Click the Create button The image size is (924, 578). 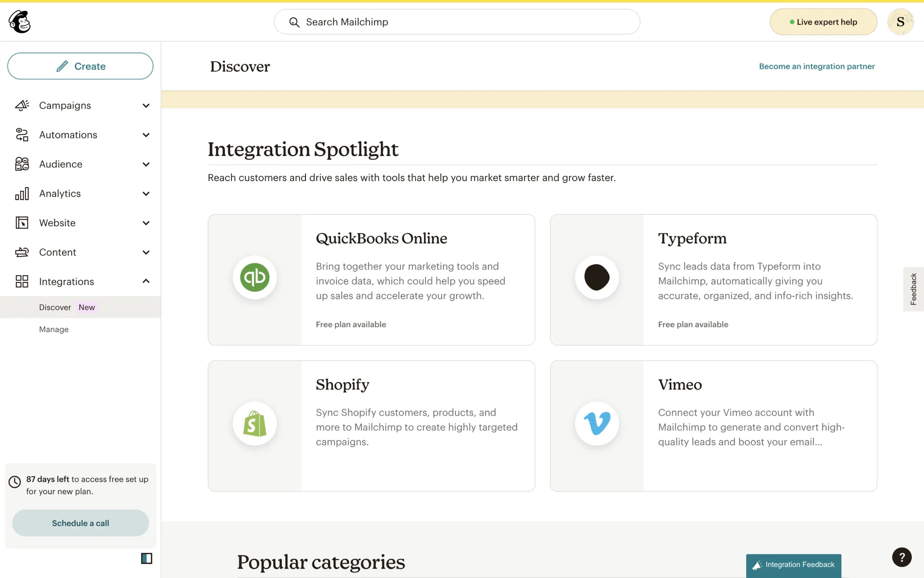pos(80,66)
